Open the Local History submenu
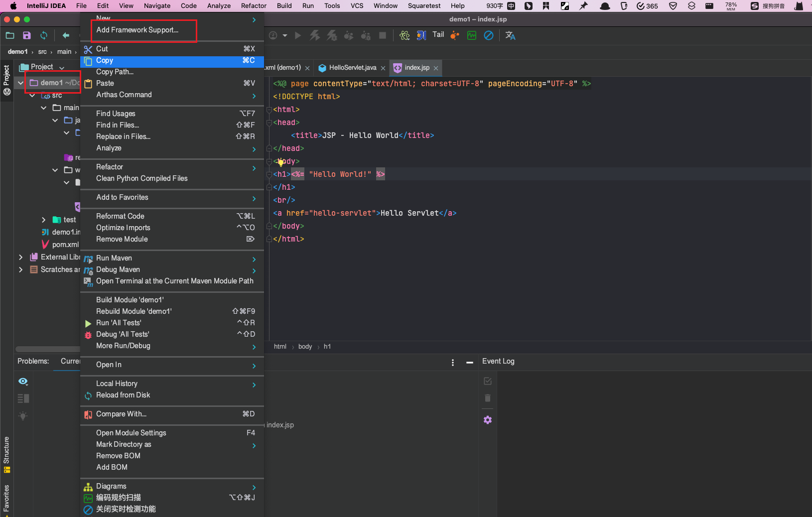812x517 pixels. pyautogui.click(x=172, y=384)
